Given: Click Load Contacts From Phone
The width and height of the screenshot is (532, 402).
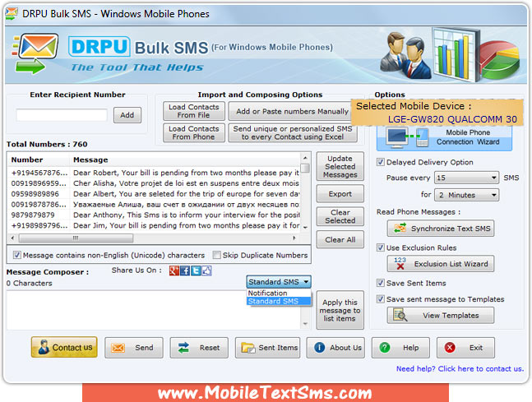Looking at the screenshot, I should (x=194, y=132).
